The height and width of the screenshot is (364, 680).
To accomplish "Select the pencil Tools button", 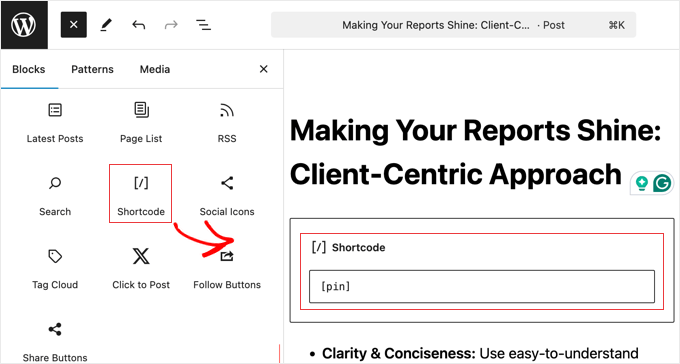I will pyautogui.click(x=106, y=25).
